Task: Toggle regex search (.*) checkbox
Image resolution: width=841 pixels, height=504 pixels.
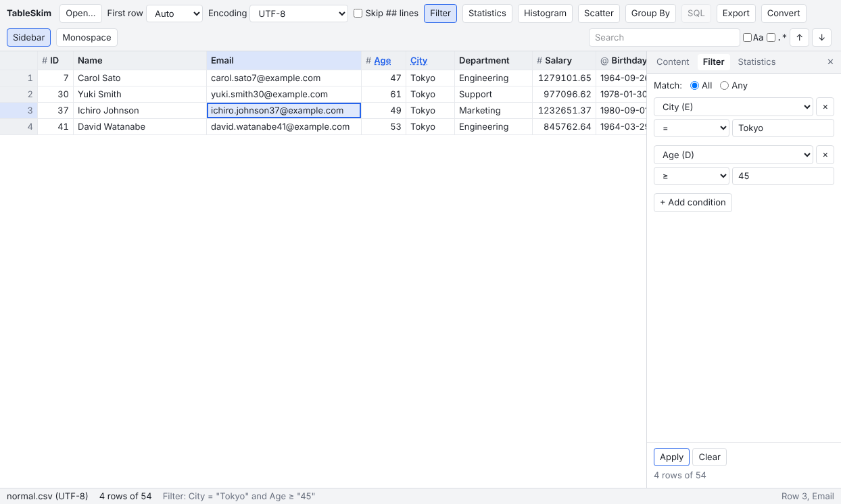Action: pos(771,38)
